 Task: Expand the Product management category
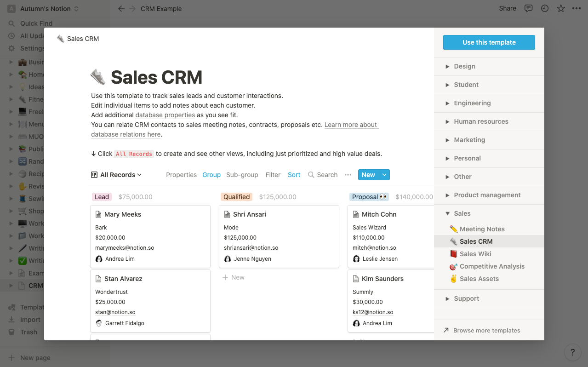tap(447, 195)
